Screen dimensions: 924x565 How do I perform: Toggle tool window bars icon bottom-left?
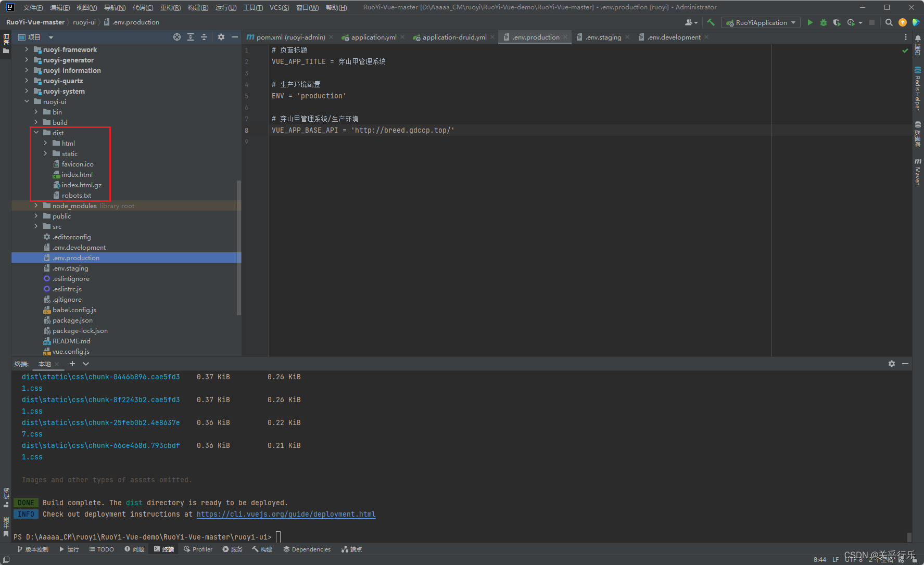6,560
